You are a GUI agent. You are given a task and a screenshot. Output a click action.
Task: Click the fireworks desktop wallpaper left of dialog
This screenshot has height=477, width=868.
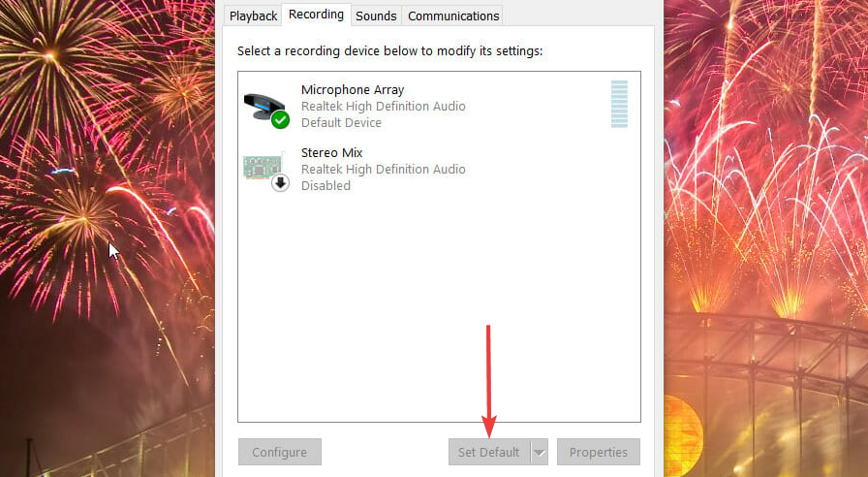pos(108,238)
